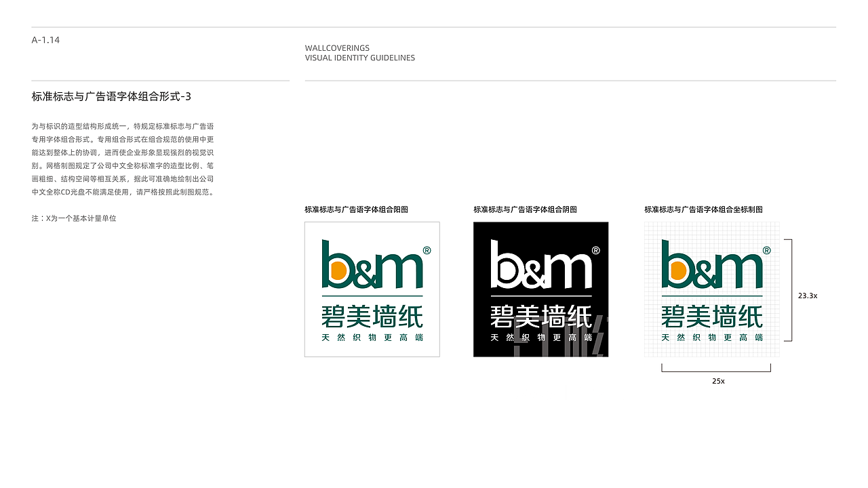Click the note 注：X为一个基本计量单位
868x488 pixels.
(74, 218)
